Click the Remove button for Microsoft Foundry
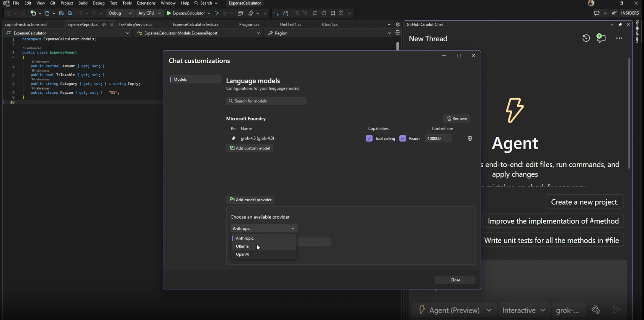 pyautogui.click(x=457, y=119)
